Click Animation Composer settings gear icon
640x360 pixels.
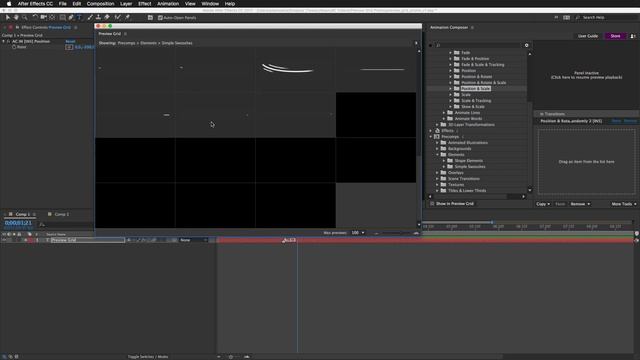[x=527, y=45]
